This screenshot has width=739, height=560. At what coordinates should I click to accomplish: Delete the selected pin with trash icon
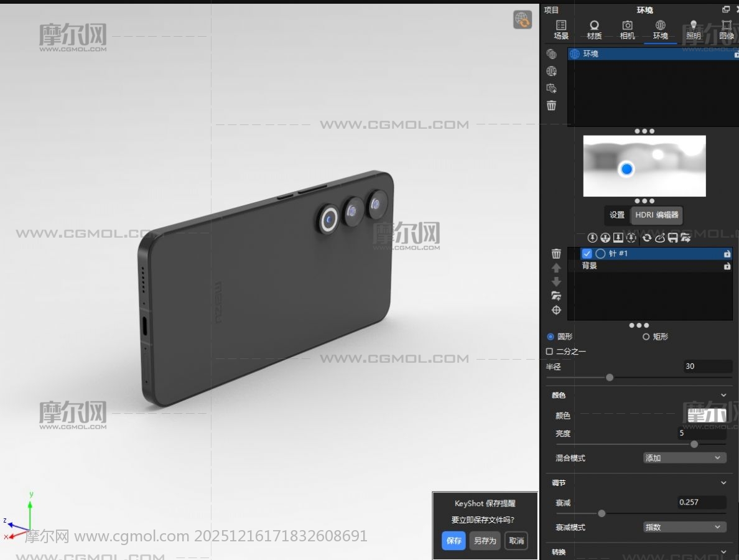(x=556, y=254)
